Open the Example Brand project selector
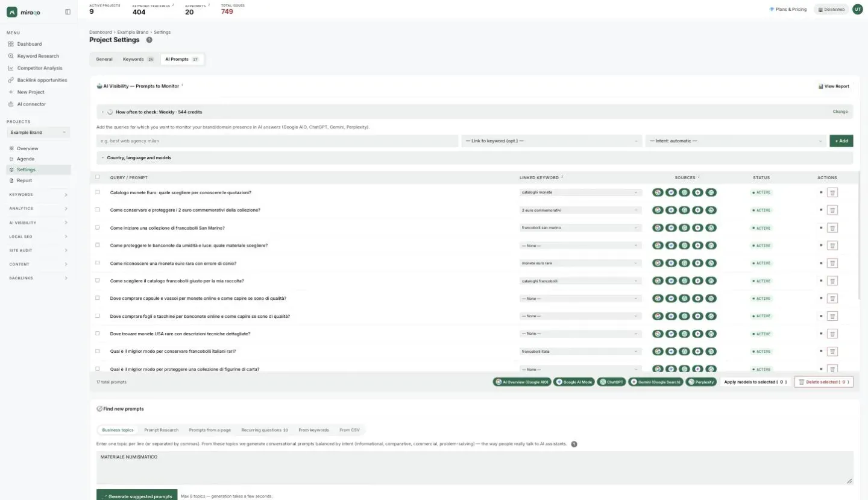This screenshot has height=500, width=868. pyautogui.click(x=39, y=132)
